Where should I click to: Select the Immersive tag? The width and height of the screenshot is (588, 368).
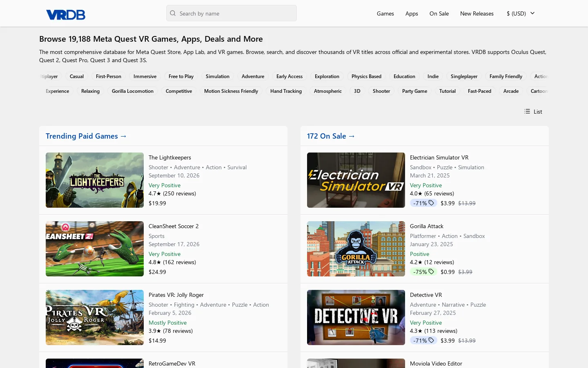(x=145, y=76)
